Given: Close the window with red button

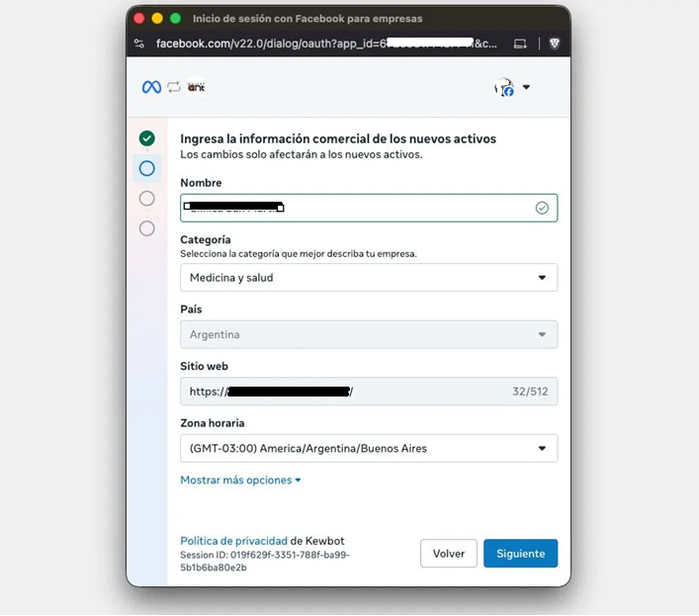Looking at the screenshot, I should pyautogui.click(x=139, y=18).
